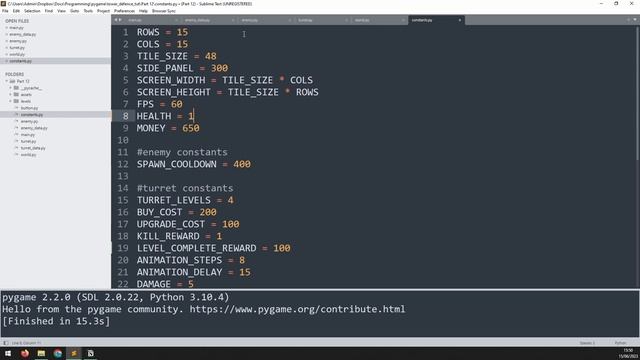
Task: Close main.py in Open Files list
Action: (x=7, y=28)
